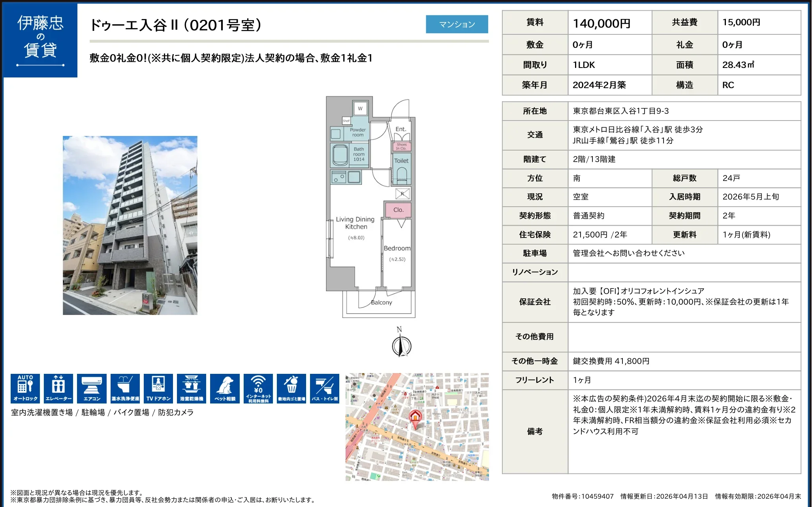Click the マンション category tag
Screen dimensions: 812x507
click(457, 24)
